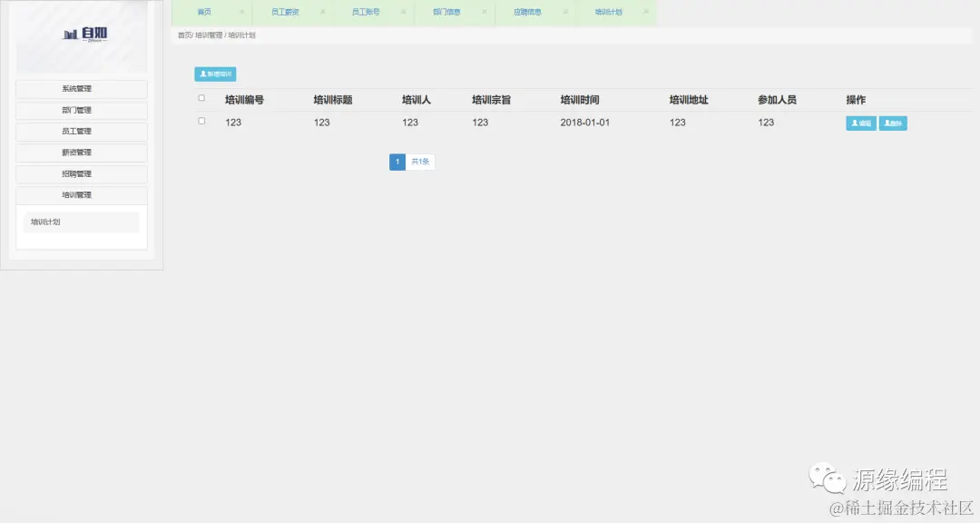
Task: Switch to the 员工薪资 tab
Action: (x=284, y=12)
